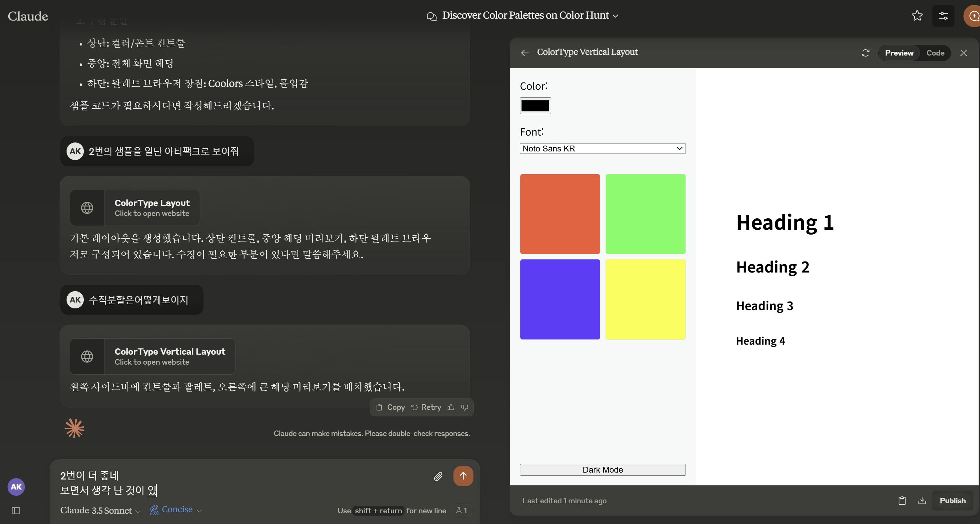Expand the Claude 3.5 Sonnet model selector
The height and width of the screenshot is (524, 980).
click(x=100, y=510)
